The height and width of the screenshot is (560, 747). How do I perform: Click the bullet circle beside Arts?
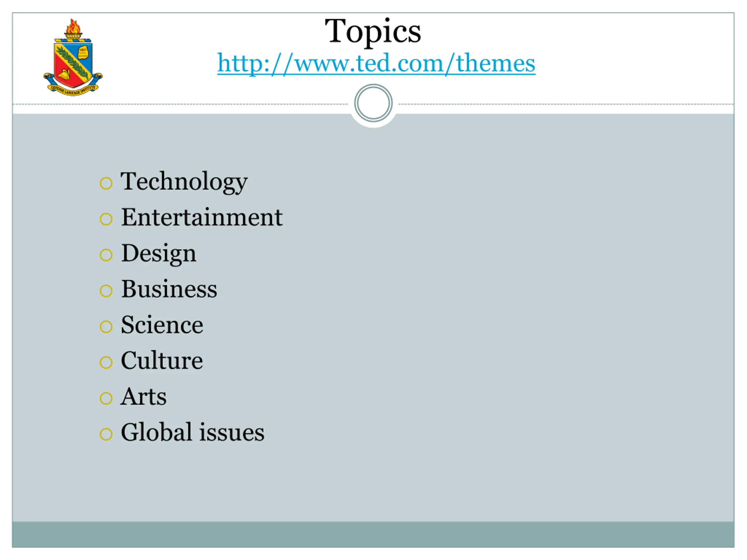(x=106, y=398)
